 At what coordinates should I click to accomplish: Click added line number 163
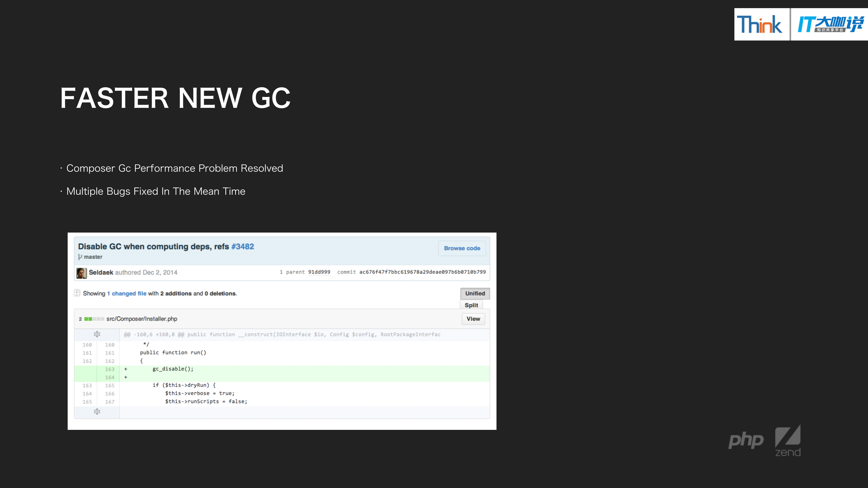point(110,370)
